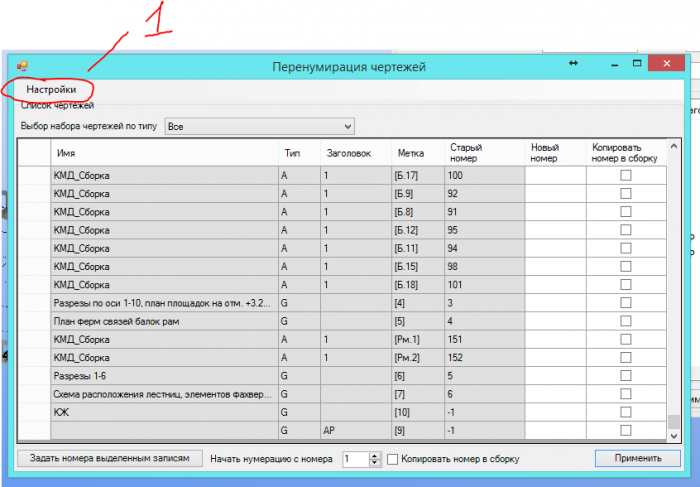Click the АР header cell
The height and width of the screenshot is (487, 700).
pos(356,430)
